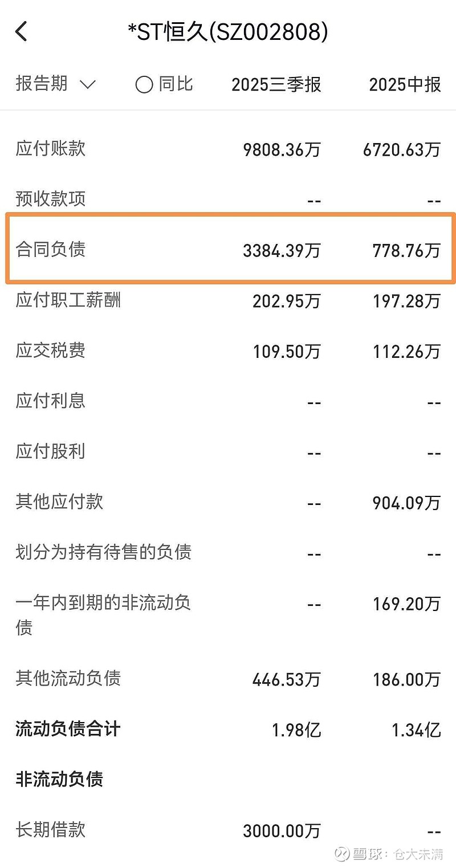The height and width of the screenshot is (868, 456).
Task: Open the 报告期 report period selector
Action: click(x=41, y=83)
